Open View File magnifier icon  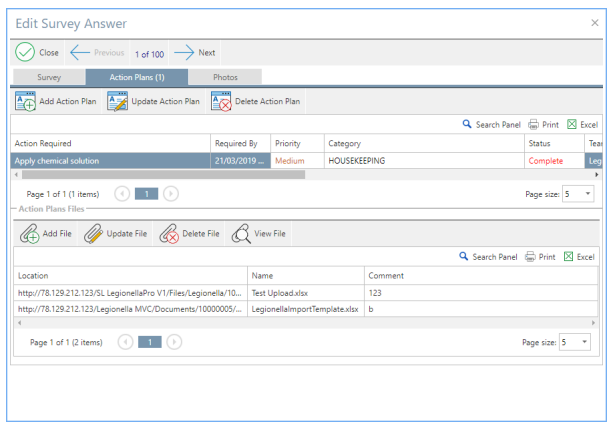[241, 234]
